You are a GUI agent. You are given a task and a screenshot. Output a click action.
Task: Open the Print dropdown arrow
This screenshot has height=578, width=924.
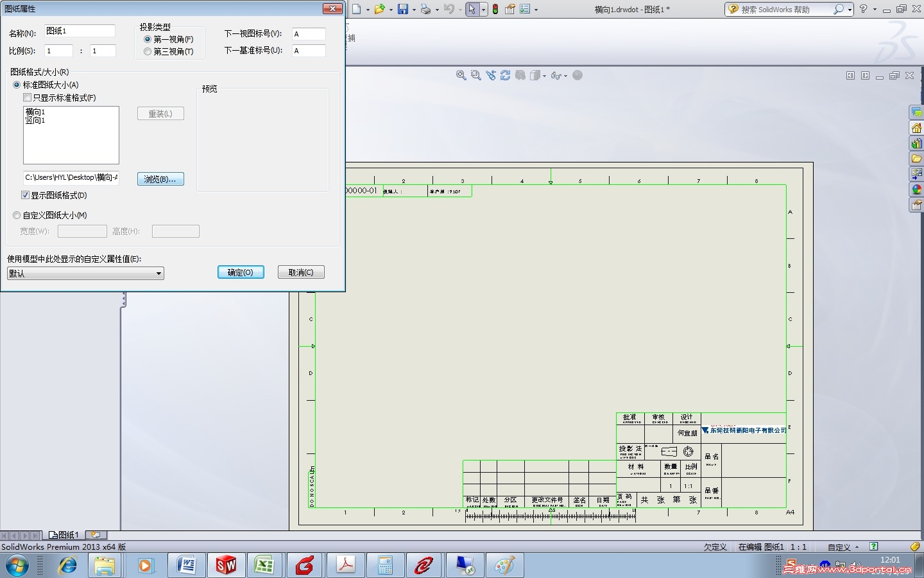coord(437,10)
